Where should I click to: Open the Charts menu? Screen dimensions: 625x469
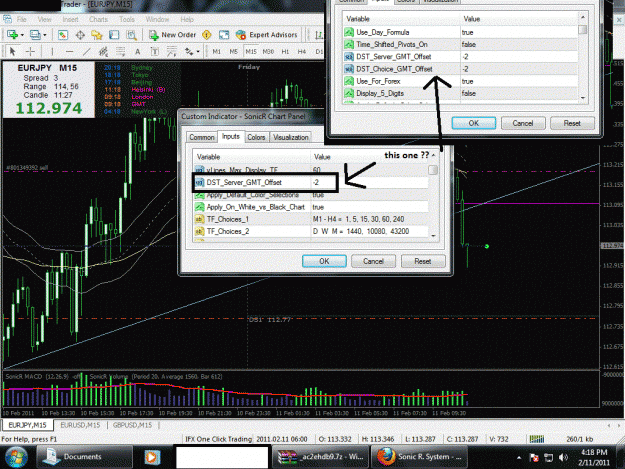click(98, 19)
